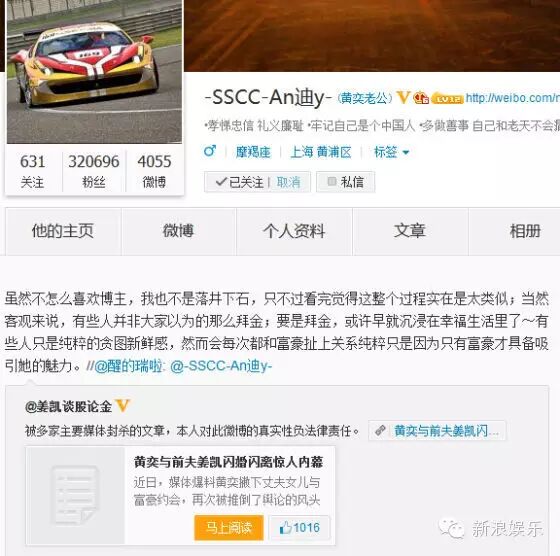
Task: Click the link chain icon beside article link
Action: (x=380, y=431)
